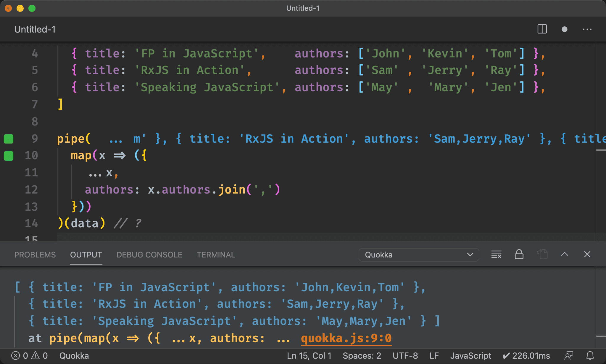Click line number 7 in the gutter
Image resolution: width=606 pixels, height=364 pixels.
tap(35, 104)
